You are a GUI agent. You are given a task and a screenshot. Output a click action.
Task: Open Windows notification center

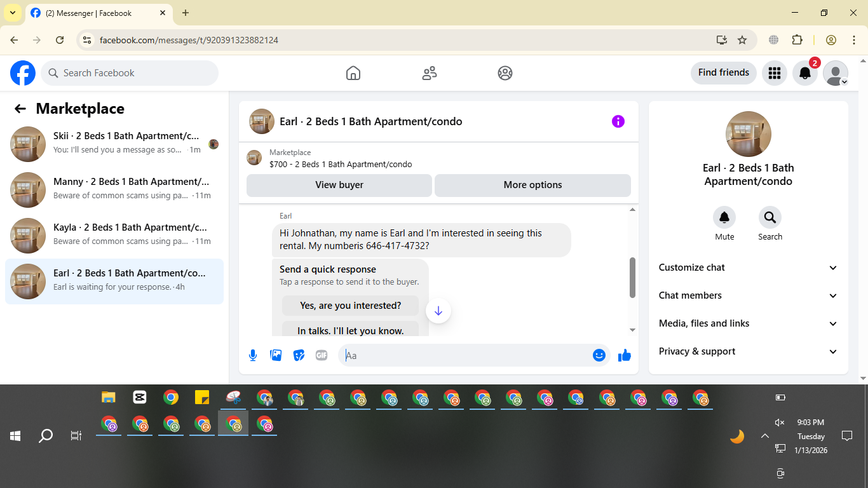pyautogui.click(x=847, y=436)
